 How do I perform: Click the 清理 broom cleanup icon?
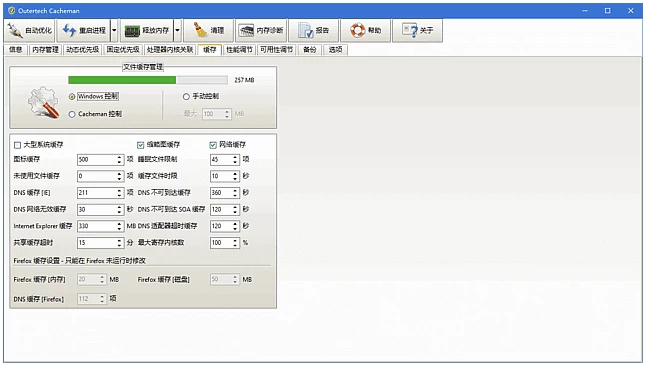pyautogui.click(x=200, y=30)
